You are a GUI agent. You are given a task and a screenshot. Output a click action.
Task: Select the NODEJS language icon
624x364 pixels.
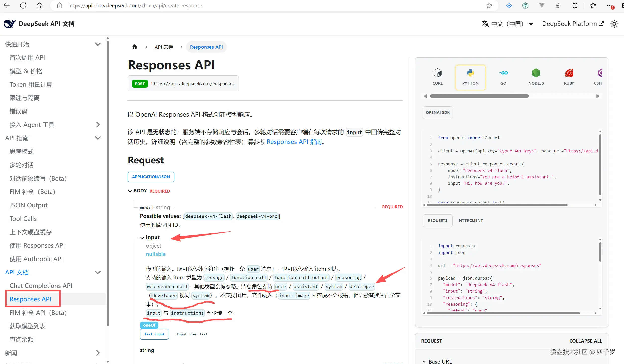(536, 77)
